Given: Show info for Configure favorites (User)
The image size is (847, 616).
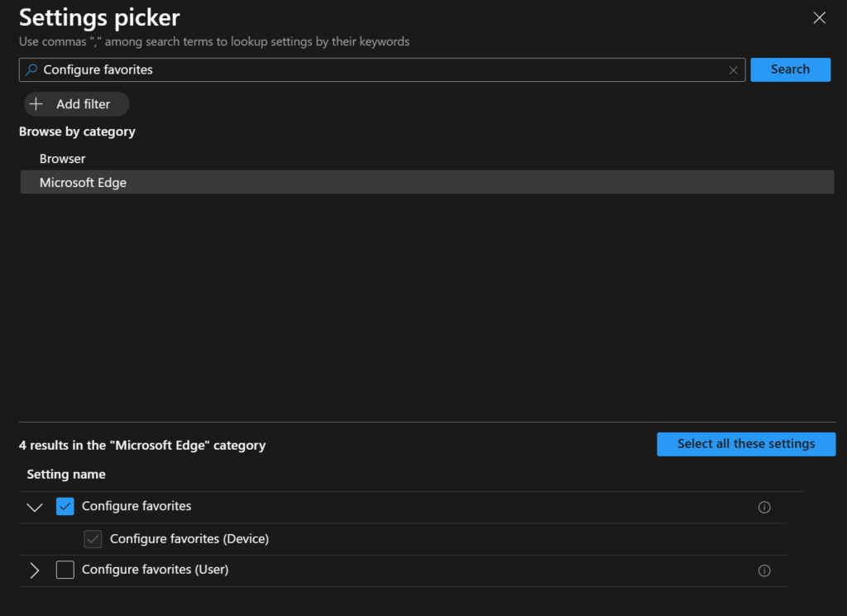Looking at the screenshot, I should point(763,571).
